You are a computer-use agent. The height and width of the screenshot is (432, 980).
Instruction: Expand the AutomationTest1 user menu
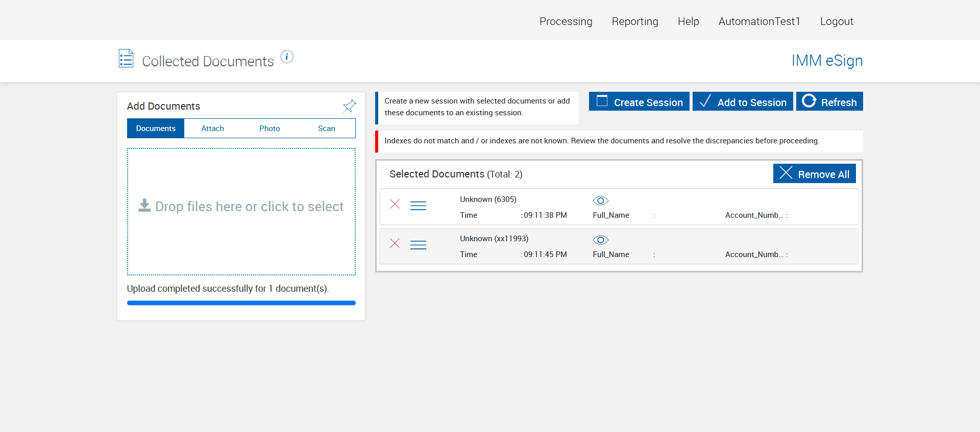(x=759, y=21)
